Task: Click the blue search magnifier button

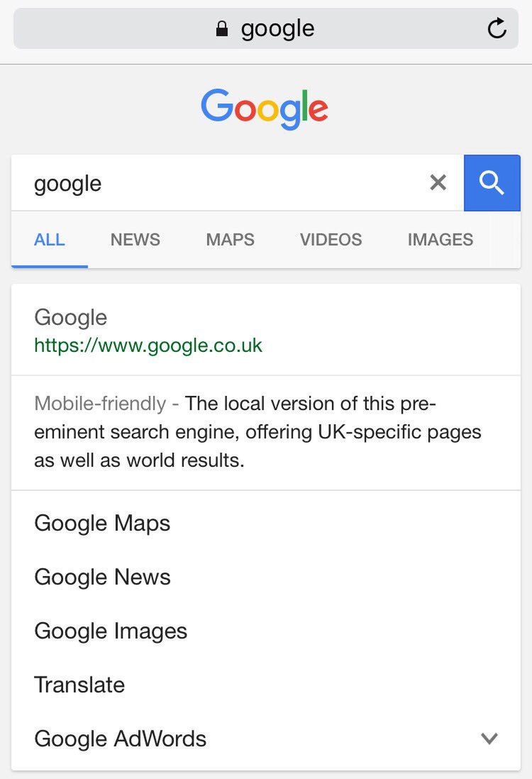Action: (x=492, y=183)
